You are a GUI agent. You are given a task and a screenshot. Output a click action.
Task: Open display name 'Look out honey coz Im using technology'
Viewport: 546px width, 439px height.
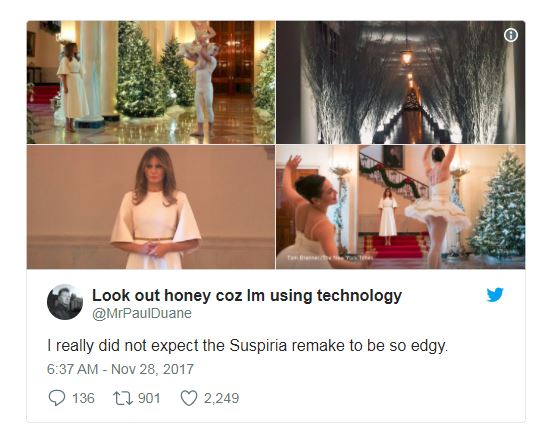tap(247, 295)
